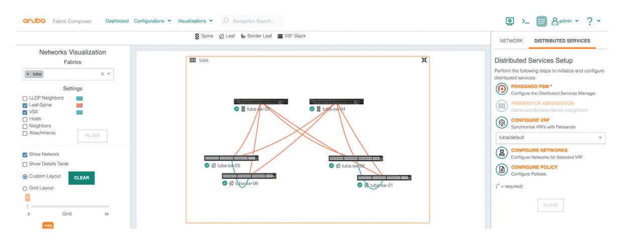Click the Navigation Search input field
The image size is (644, 242).
pyautogui.click(x=252, y=21)
